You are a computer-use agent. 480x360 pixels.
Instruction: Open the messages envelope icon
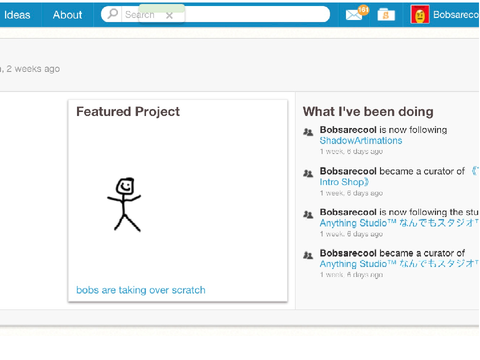pyautogui.click(x=354, y=15)
